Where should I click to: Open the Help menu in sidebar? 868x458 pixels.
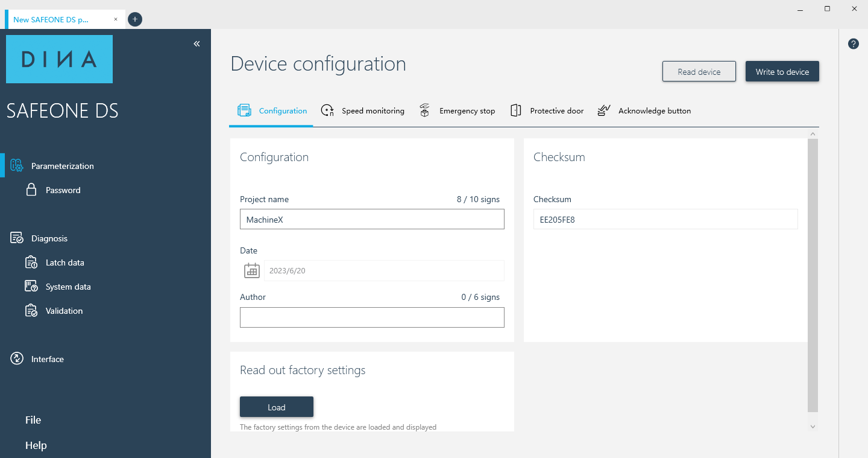(36, 445)
